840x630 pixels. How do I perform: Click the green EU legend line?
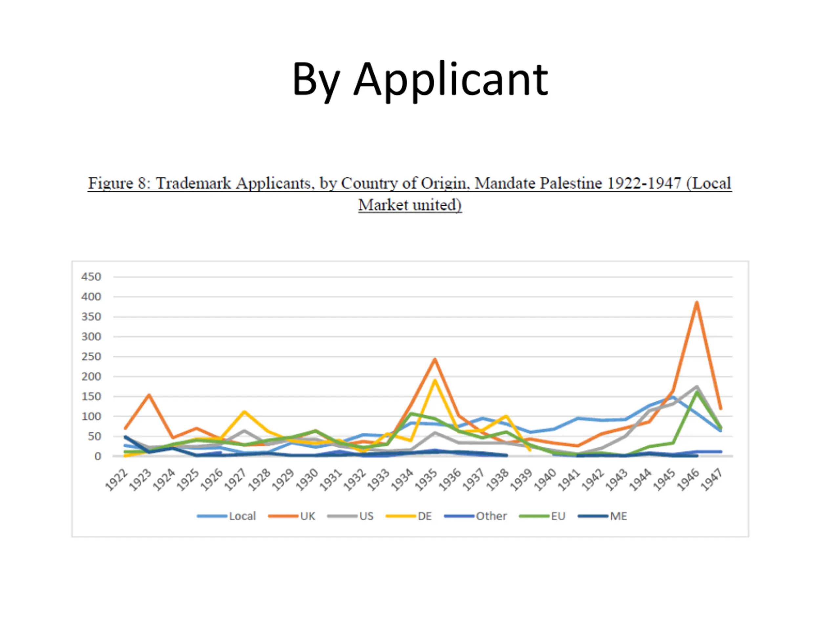tap(534, 516)
